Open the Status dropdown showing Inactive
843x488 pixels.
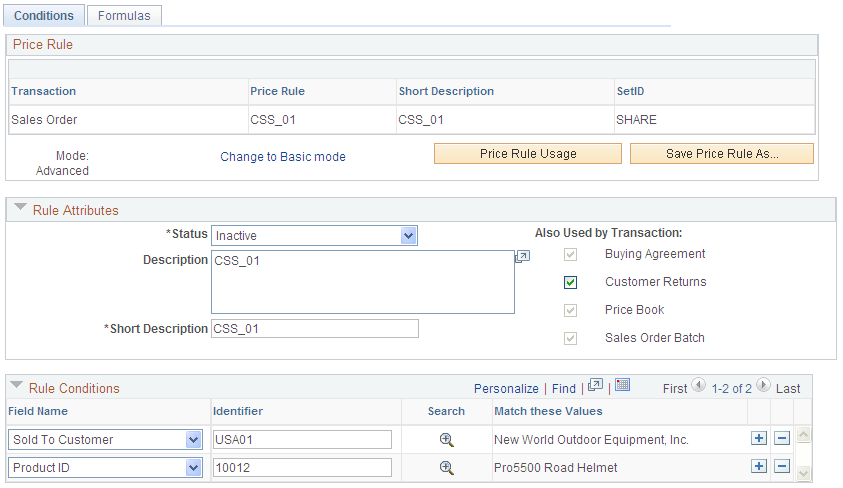315,235
